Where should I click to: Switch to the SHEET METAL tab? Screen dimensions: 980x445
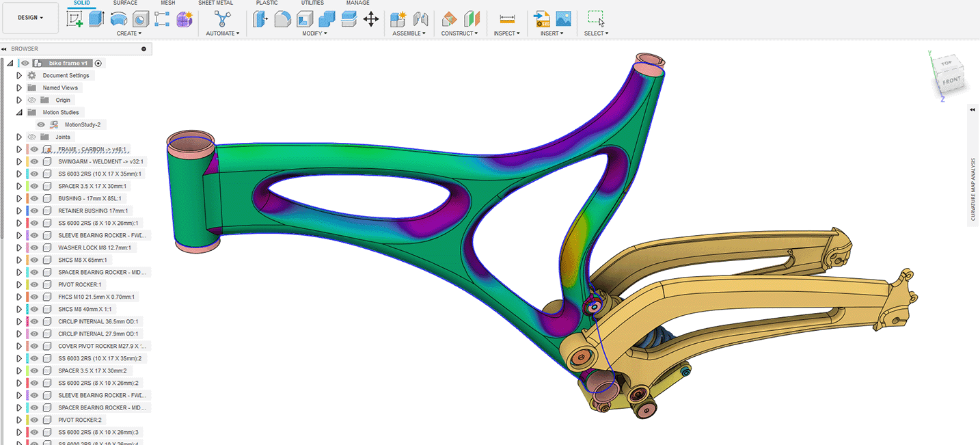pyautogui.click(x=215, y=3)
